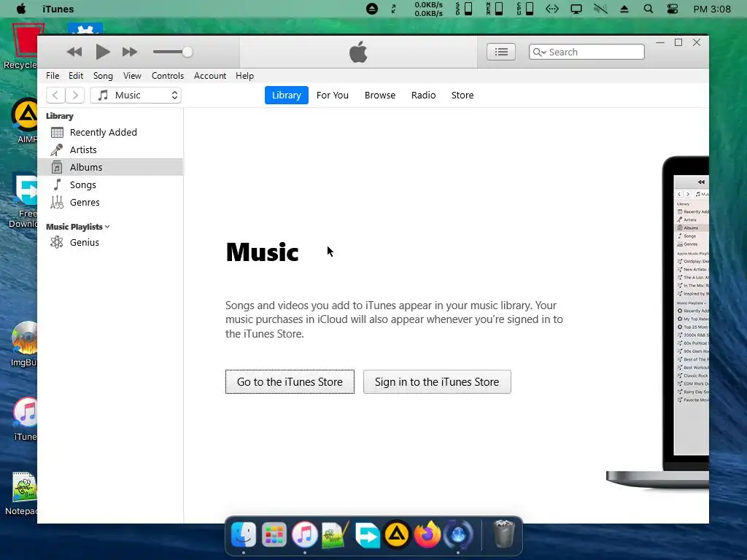Open Firefox from the dock
This screenshot has width=747, height=560.
(427, 534)
